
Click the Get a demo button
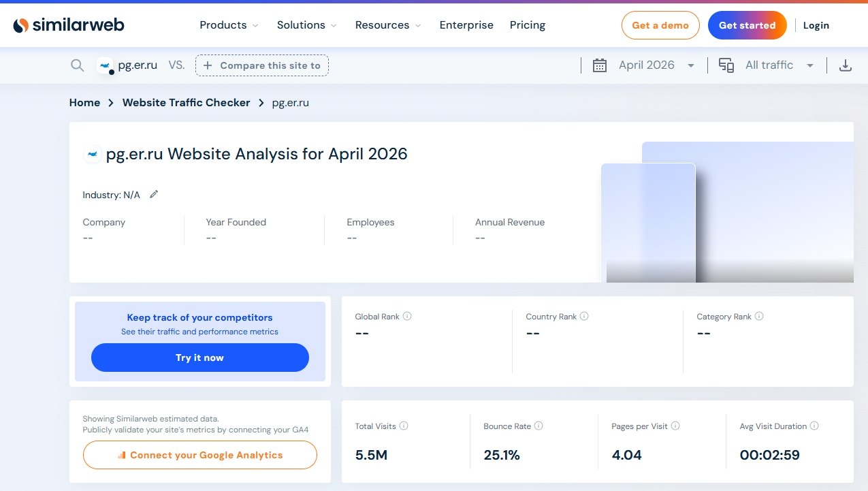coord(660,25)
